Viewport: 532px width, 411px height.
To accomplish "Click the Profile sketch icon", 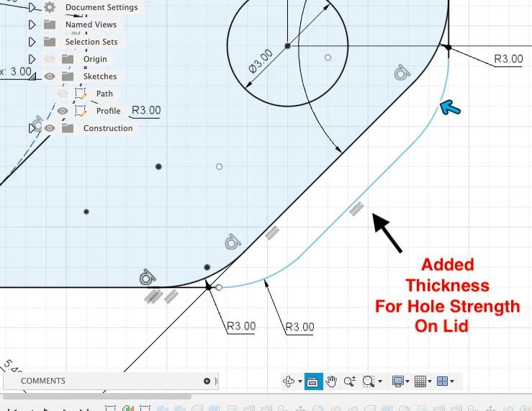I will click(x=81, y=111).
